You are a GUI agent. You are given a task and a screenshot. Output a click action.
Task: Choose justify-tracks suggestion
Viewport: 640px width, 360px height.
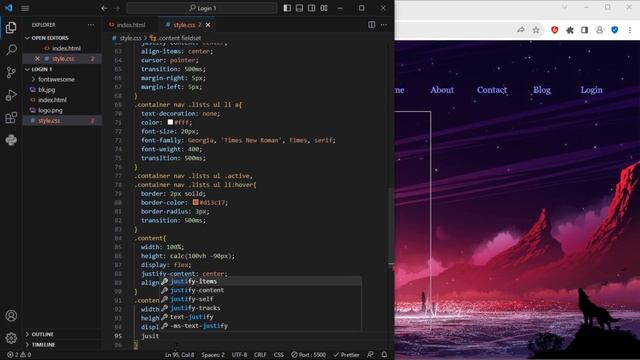(260, 309)
